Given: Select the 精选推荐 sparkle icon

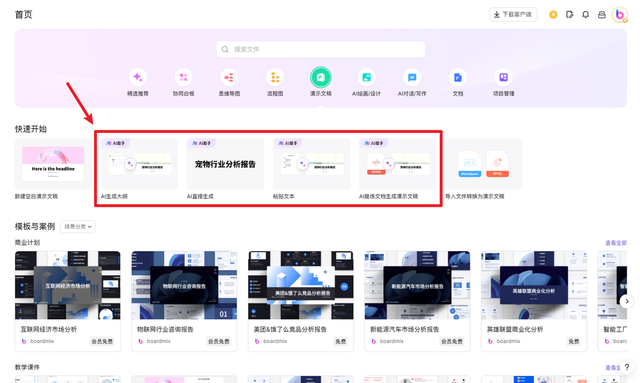Looking at the screenshot, I should pyautogui.click(x=138, y=77).
